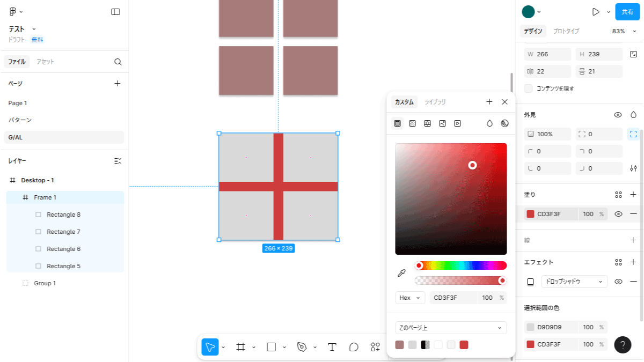Select the Actions tool in the toolbar
This screenshot has height=362, width=644.
click(375, 347)
